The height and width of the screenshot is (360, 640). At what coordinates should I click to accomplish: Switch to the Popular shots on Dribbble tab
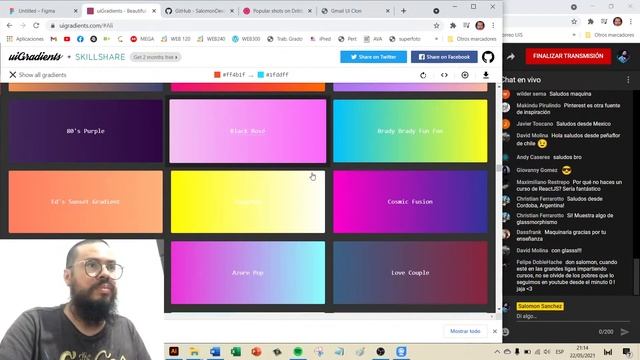[x=277, y=11]
